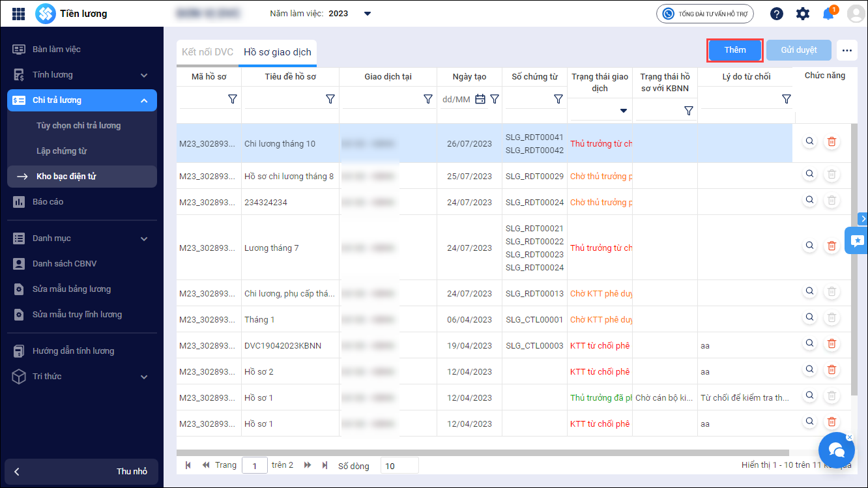Viewport: 868px width, 488px height.
Task: Click the vertical table scrollbar
Action: [x=854, y=261]
